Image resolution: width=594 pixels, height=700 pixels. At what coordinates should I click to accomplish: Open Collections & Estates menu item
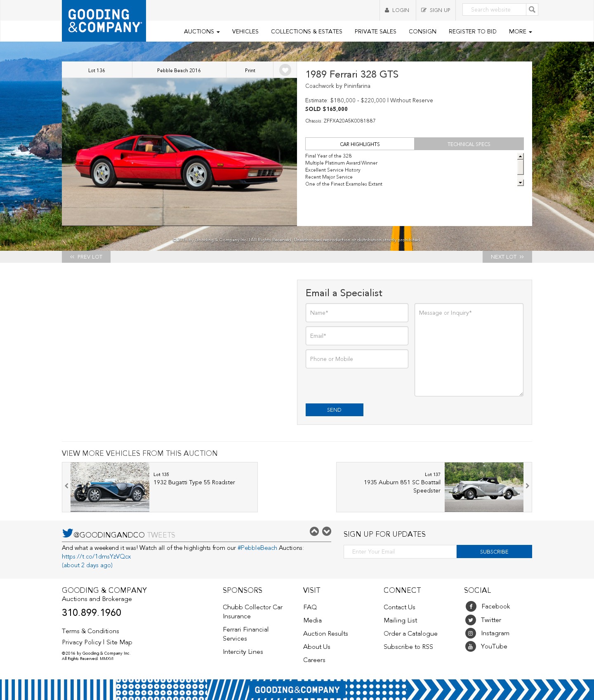306,31
